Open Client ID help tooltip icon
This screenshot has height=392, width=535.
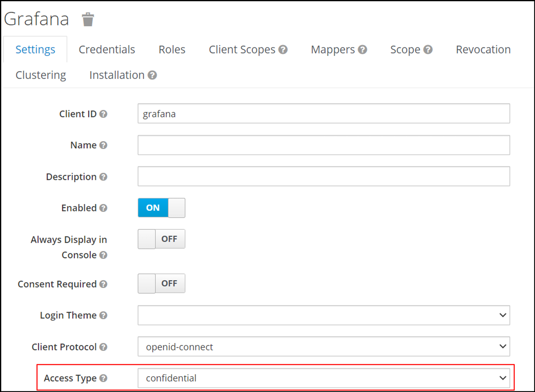(103, 114)
